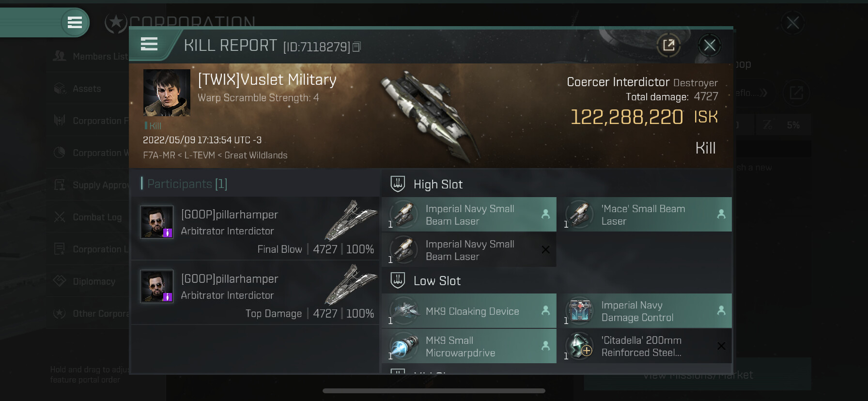Click the destroyed Imperial Navy Small Beam Laser
The image size is (868, 401).
[x=469, y=250]
